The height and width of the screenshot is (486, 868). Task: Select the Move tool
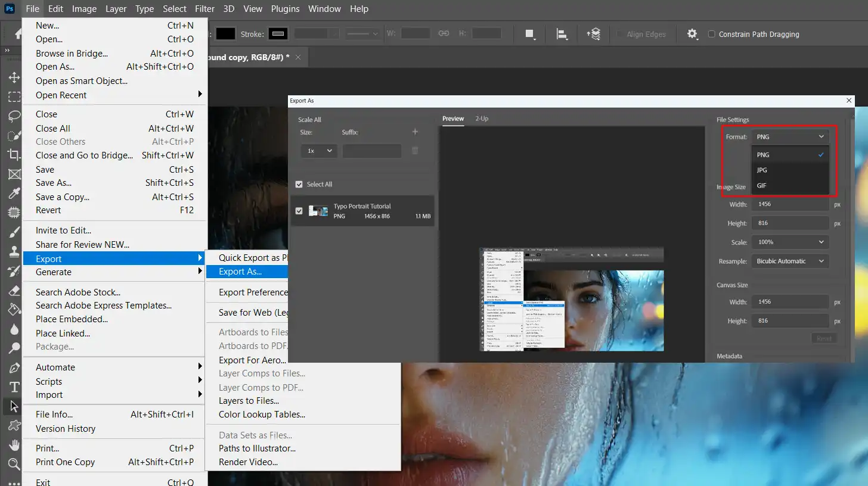click(x=14, y=77)
